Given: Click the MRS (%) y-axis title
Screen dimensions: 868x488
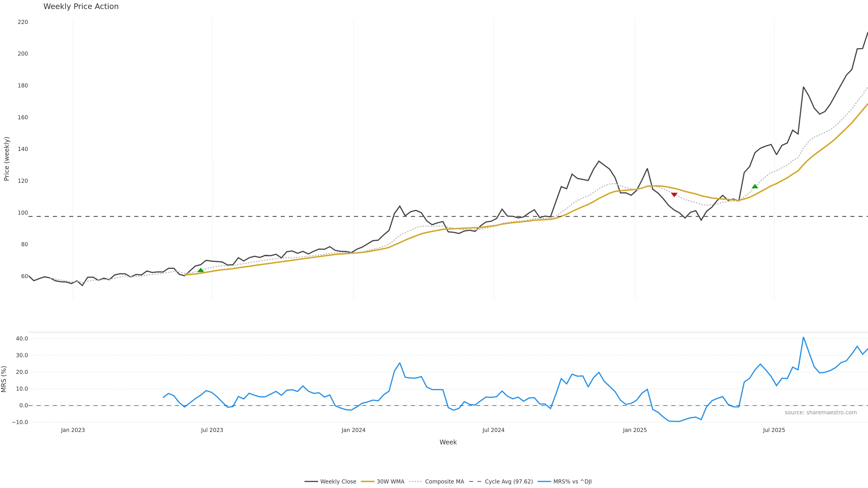Looking at the screenshot, I should coord(4,379).
